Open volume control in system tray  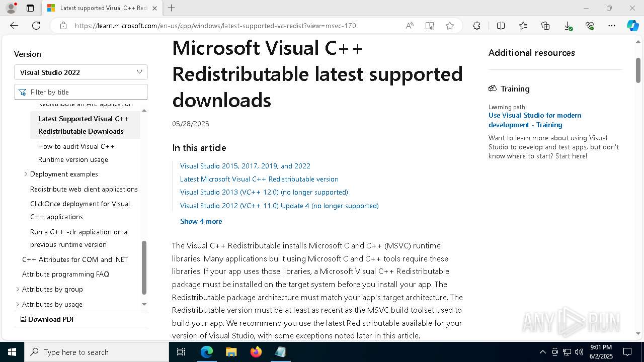pos(579,352)
